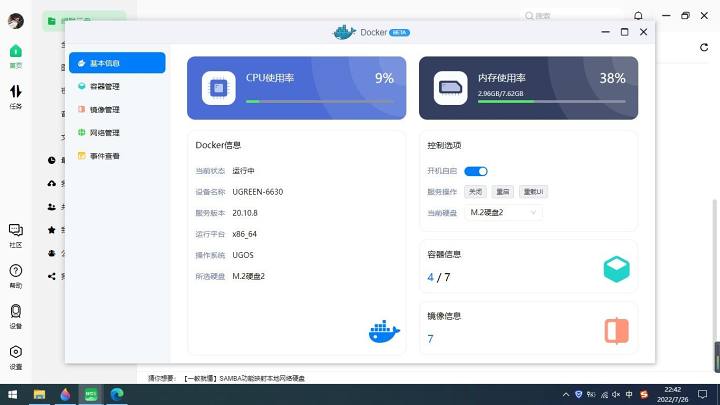Click the 运行中 status value

point(243,171)
